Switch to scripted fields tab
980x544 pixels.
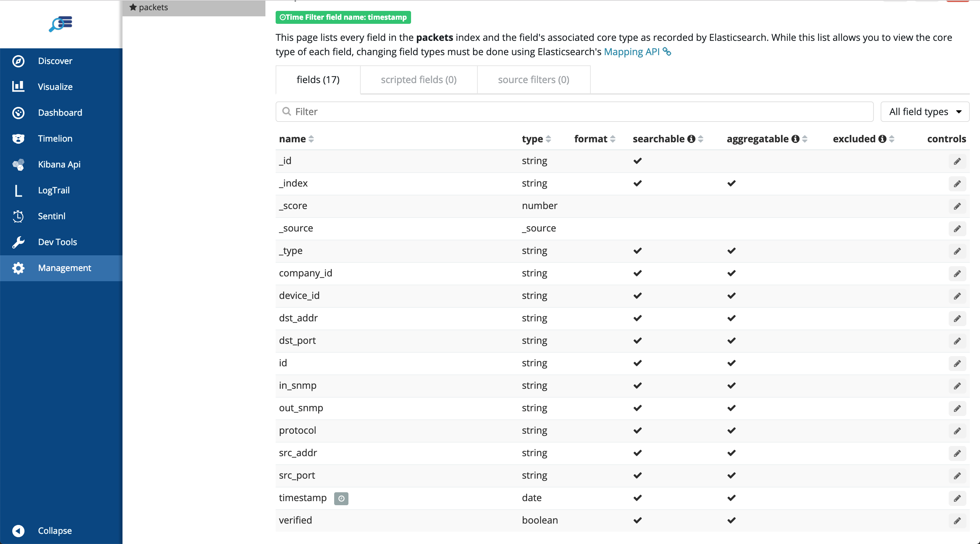[419, 80]
